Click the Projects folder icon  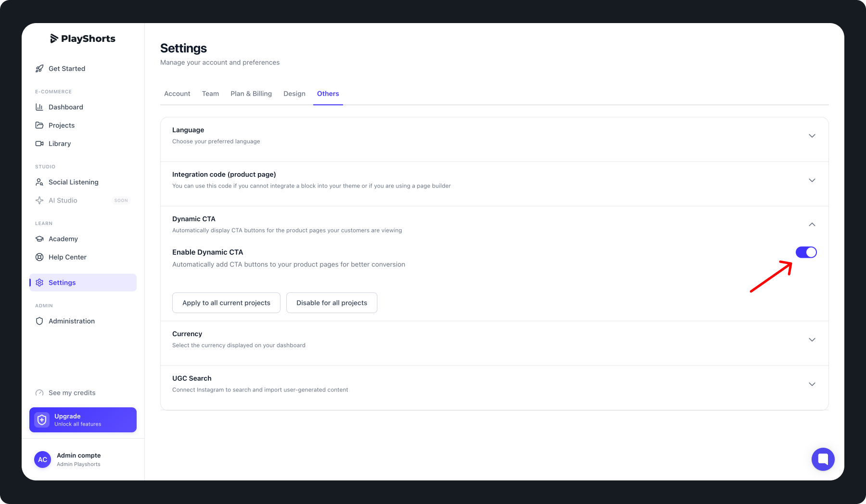tap(39, 126)
